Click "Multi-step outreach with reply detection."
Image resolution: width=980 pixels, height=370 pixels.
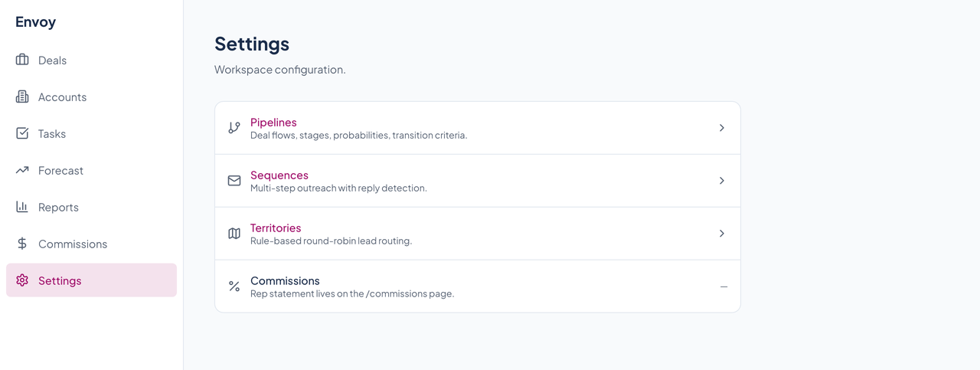(338, 188)
